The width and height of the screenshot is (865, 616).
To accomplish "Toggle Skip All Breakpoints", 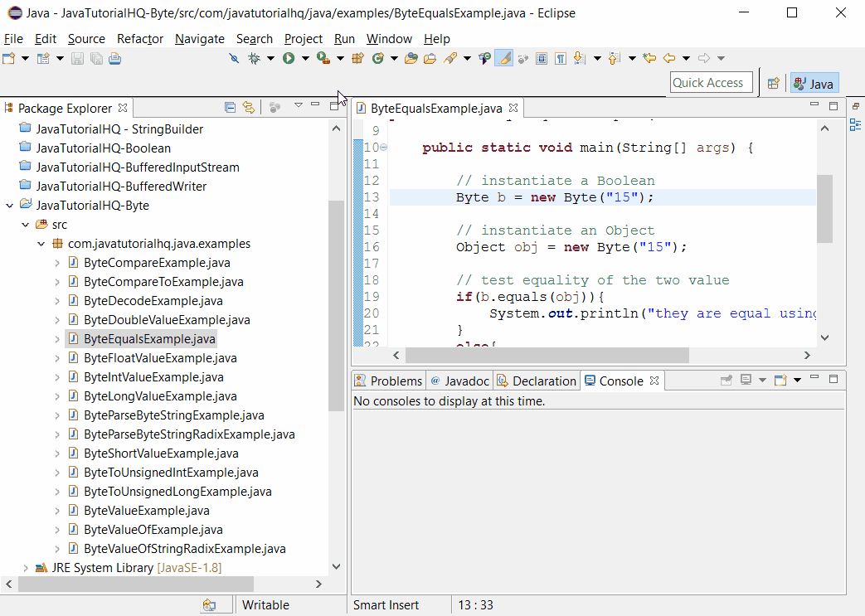I will (234, 59).
